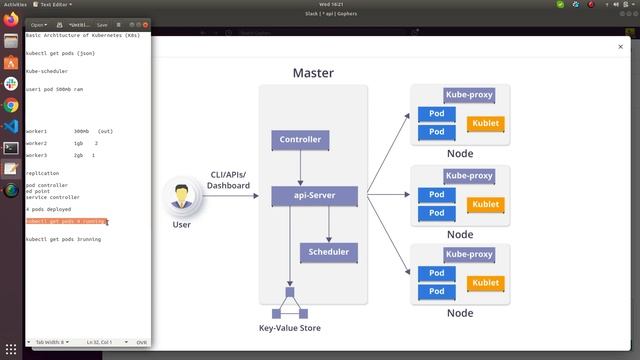This screenshot has width=640, height=360.
Task: Click the 'worker1 300mb (out)' line
Action: (69, 131)
